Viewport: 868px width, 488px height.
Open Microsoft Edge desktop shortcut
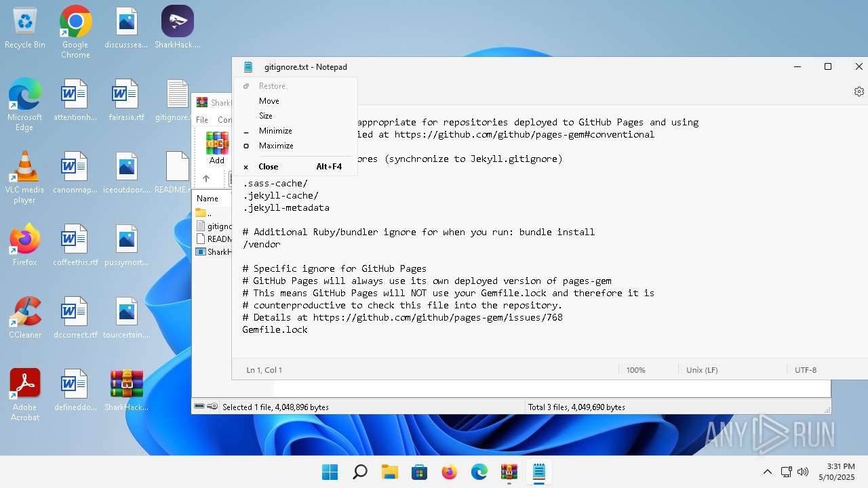tap(25, 104)
